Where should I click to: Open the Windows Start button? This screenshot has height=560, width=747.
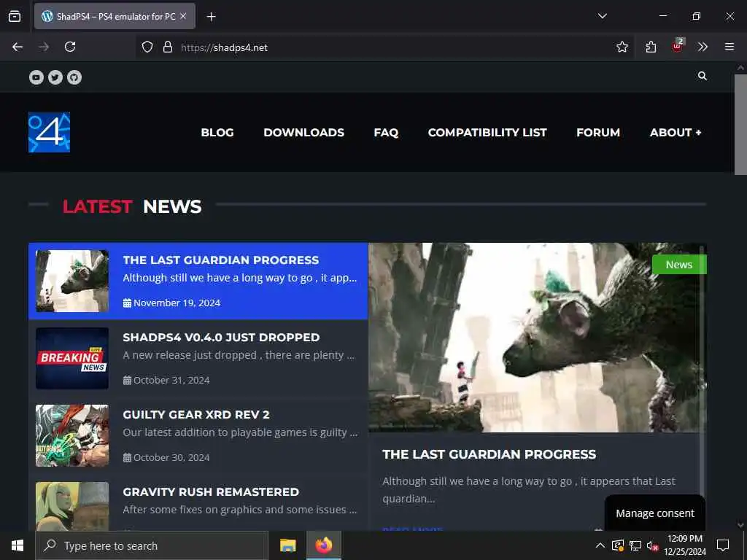(x=18, y=545)
